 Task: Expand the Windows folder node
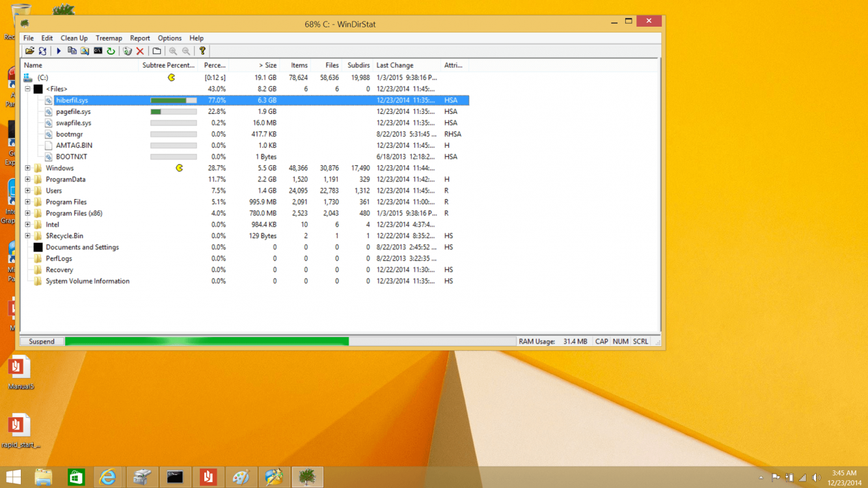click(28, 168)
